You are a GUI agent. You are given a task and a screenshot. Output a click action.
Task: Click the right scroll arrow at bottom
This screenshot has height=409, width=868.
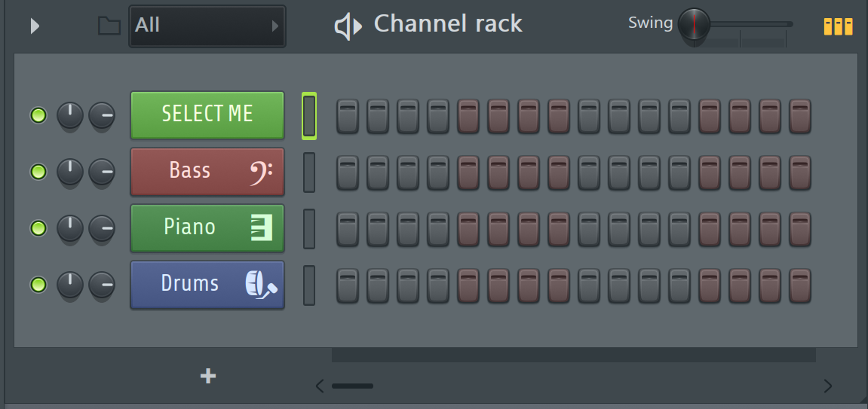[827, 386]
